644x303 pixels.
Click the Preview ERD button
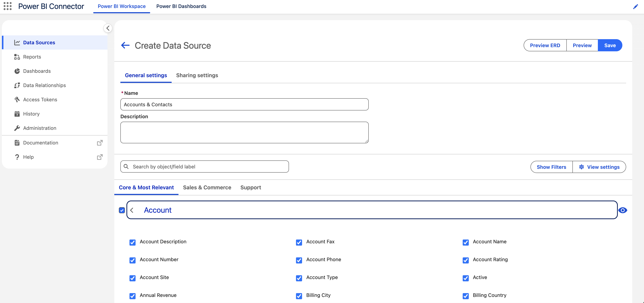(545, 45)
